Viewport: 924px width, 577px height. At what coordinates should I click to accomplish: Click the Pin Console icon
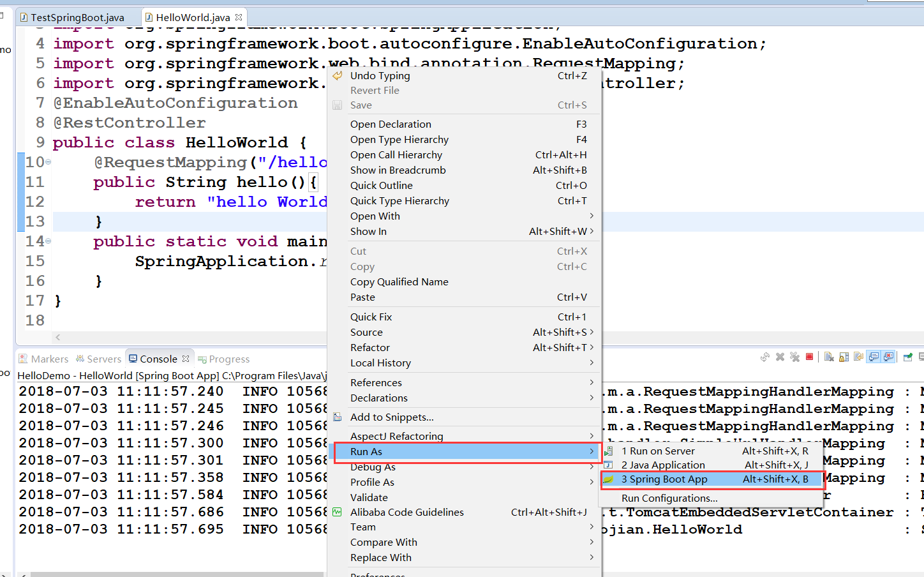(907, 357)
